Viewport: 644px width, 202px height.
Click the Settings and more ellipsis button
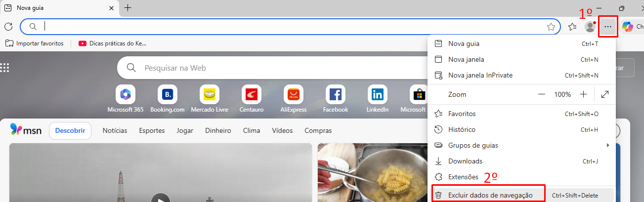(608, 27)
